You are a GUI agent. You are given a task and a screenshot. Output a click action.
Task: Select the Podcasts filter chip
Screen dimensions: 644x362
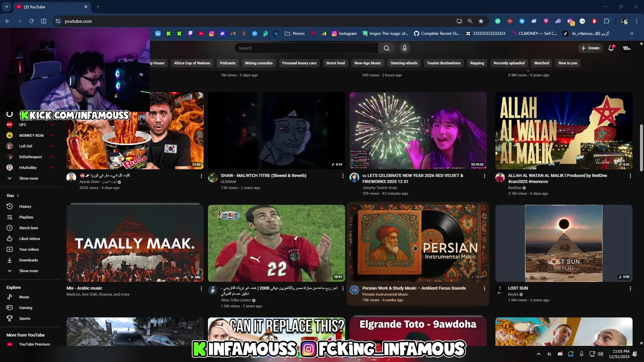(227, 63)
